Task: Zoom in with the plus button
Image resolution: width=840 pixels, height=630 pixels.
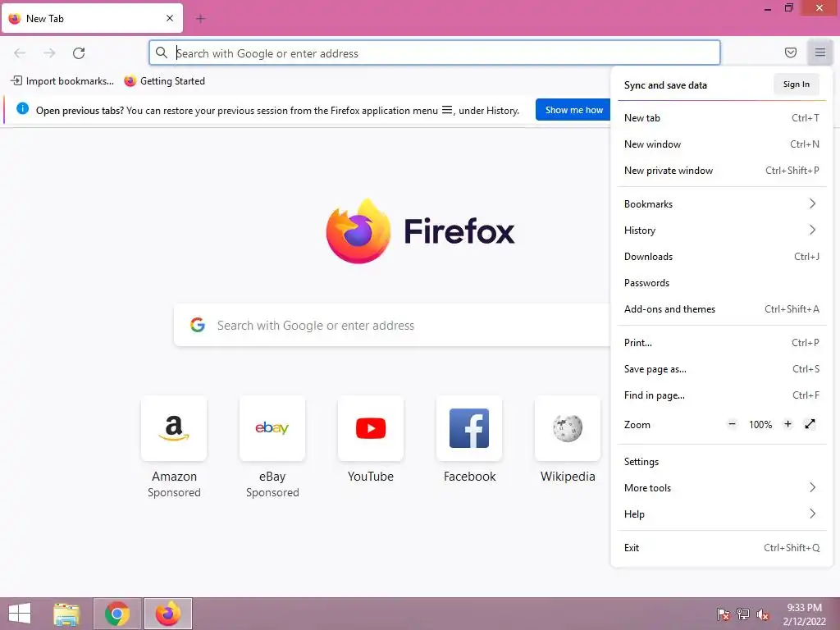Action: click(787, 424)
